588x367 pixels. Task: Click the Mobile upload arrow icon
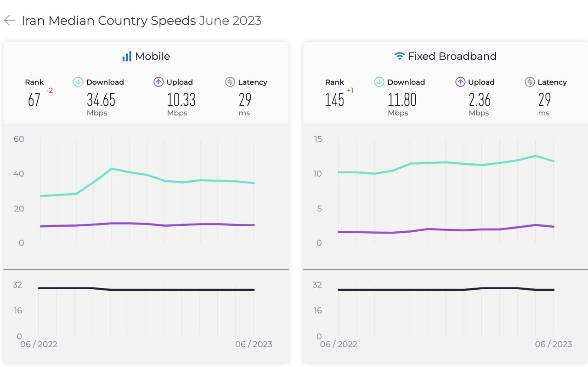158,82
